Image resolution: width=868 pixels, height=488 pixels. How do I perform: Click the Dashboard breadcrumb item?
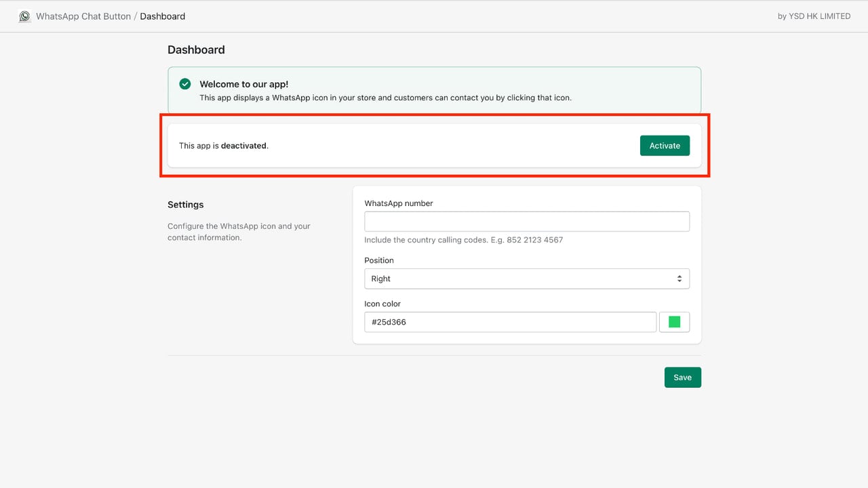(163, 16)
